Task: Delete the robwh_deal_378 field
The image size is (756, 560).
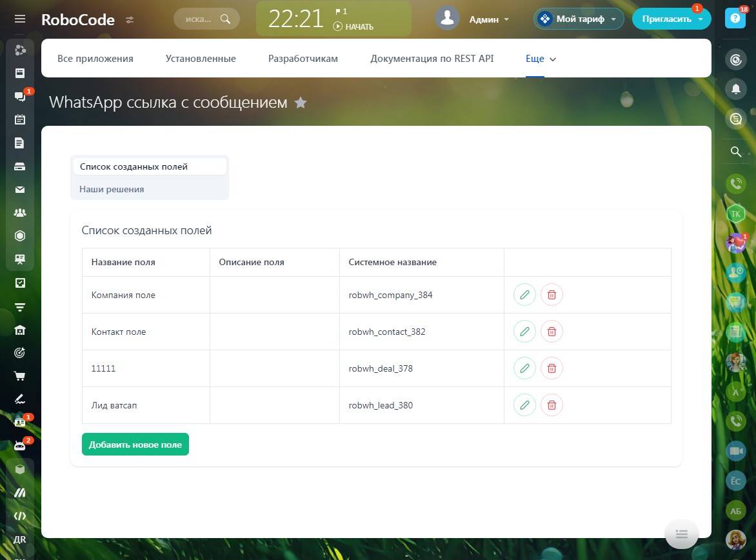Action: 552,368
